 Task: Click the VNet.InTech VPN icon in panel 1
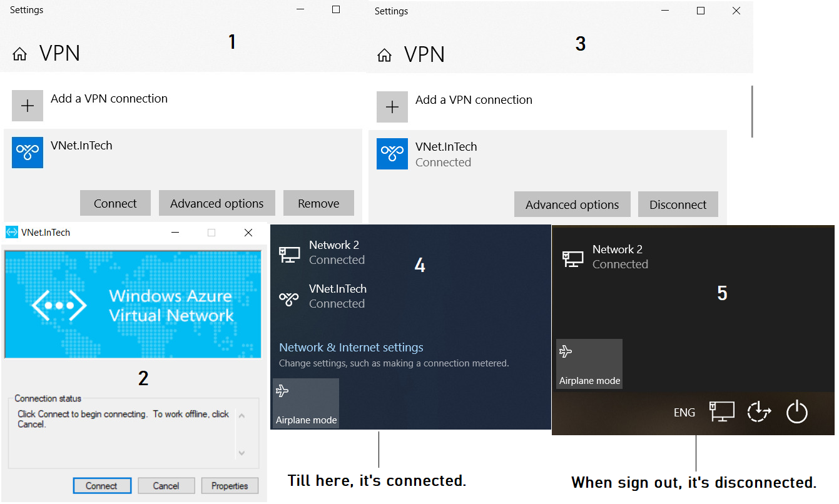coord(27,152)
